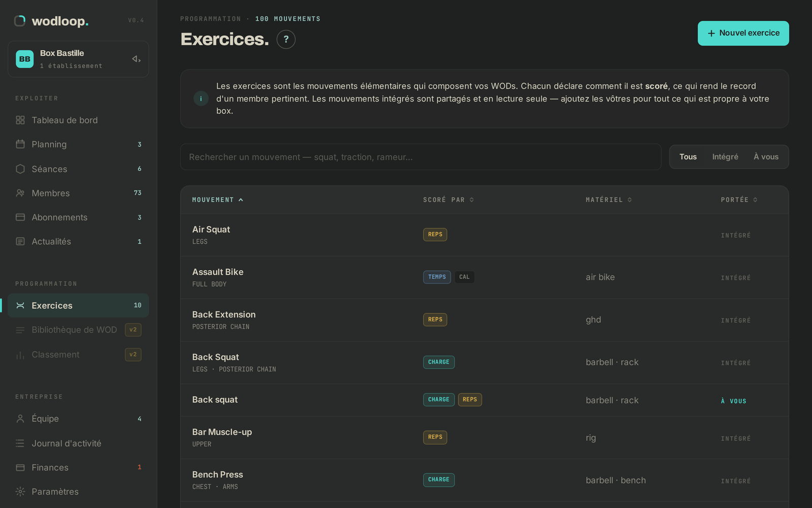812x508 pixels.
Task: Open the Back Extension exercise
Action: pos(485,320)
